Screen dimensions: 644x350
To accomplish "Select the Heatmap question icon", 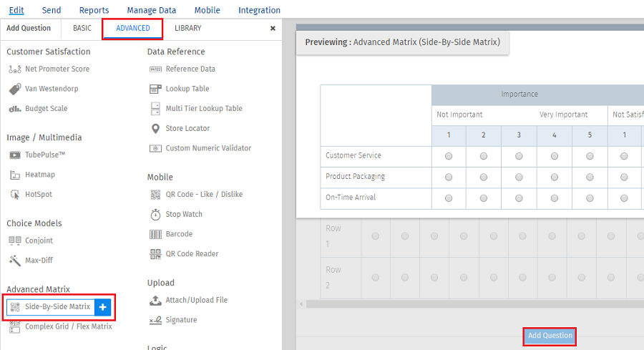I will click(15, 175).
